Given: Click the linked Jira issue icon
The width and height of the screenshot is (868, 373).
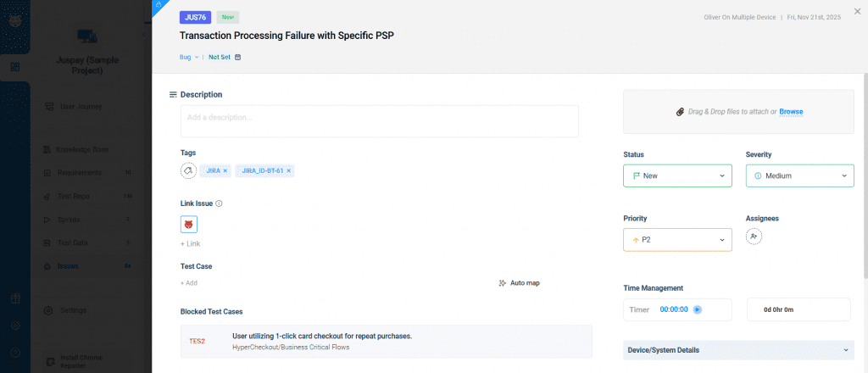Looking at the screenshot, I should pyautogui.click(x=188, y=225).
